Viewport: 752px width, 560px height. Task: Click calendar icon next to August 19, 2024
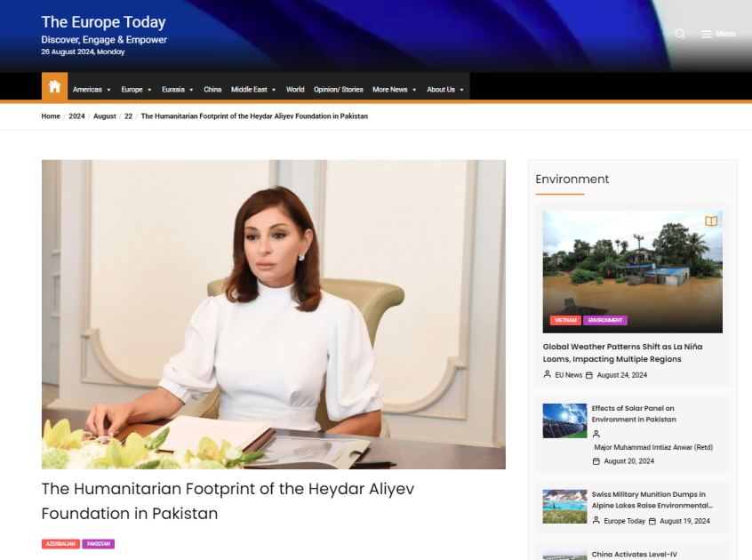[652, 521]
